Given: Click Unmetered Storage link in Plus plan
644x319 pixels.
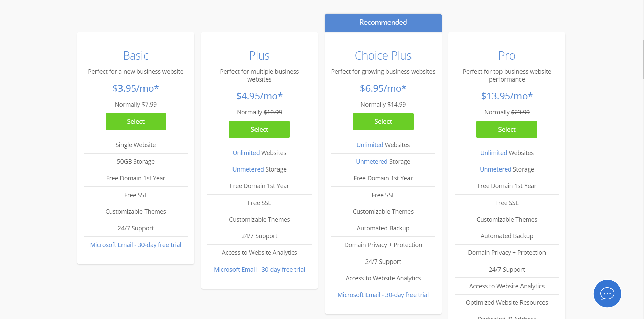Looking at the screenshot, I should (248, 169).
